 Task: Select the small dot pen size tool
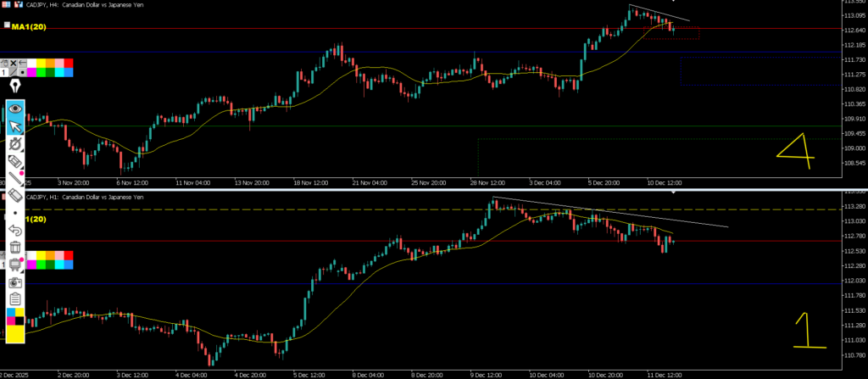15,213
